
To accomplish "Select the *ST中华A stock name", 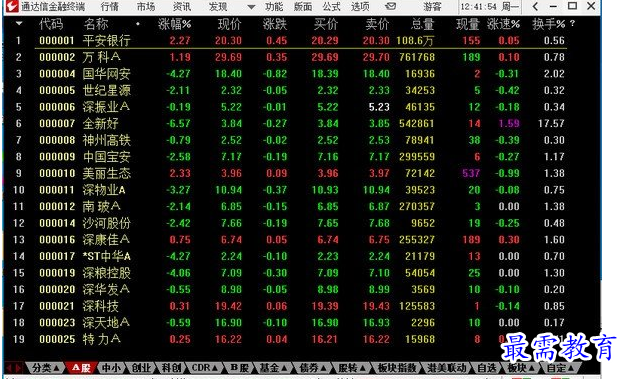I will click(x=106, y=256).
